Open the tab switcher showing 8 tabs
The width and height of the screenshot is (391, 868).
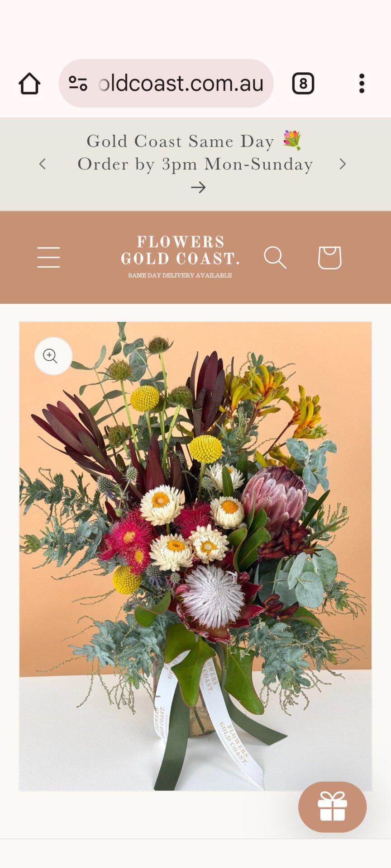(x=303, y=84)
